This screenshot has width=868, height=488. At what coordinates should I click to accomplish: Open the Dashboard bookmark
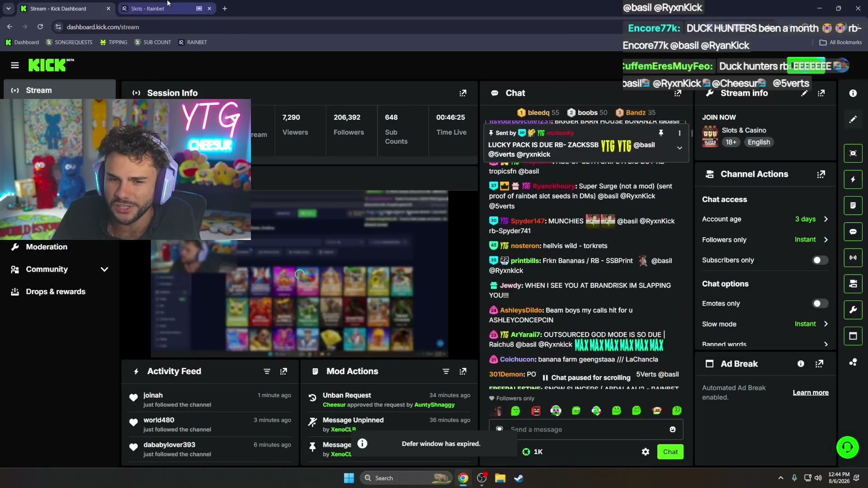click(22, 42)
